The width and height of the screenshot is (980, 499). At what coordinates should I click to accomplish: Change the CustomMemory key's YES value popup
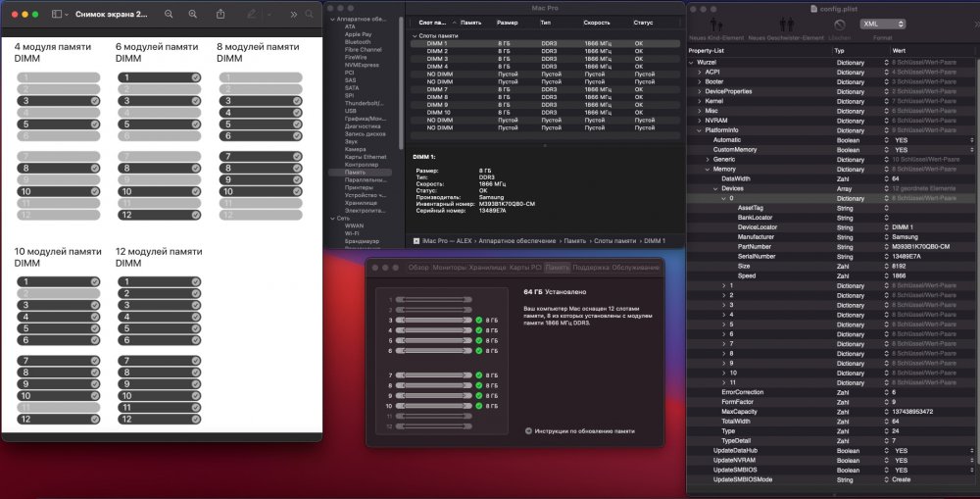(971, 150)
